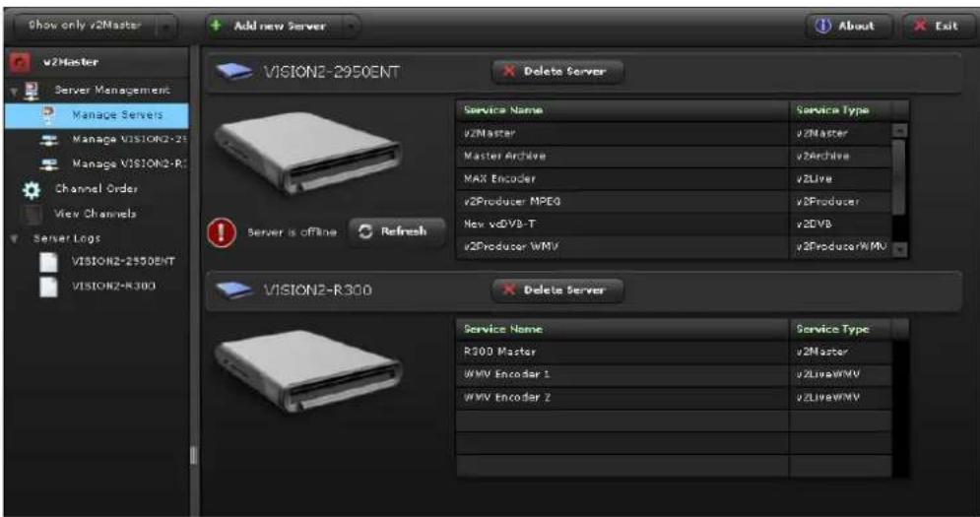980x517 pixels.
Task: Click the Manage VISION2-29 server icon
Action: pos(48,140)
